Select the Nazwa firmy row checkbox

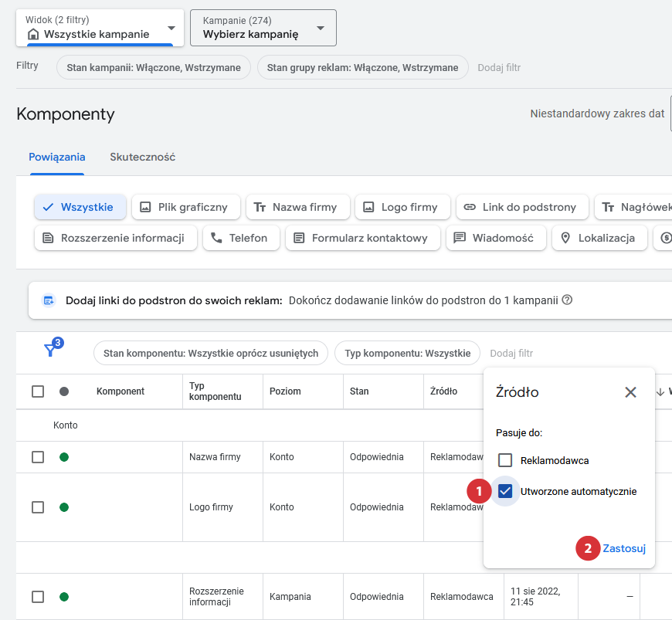click(38, 457)
